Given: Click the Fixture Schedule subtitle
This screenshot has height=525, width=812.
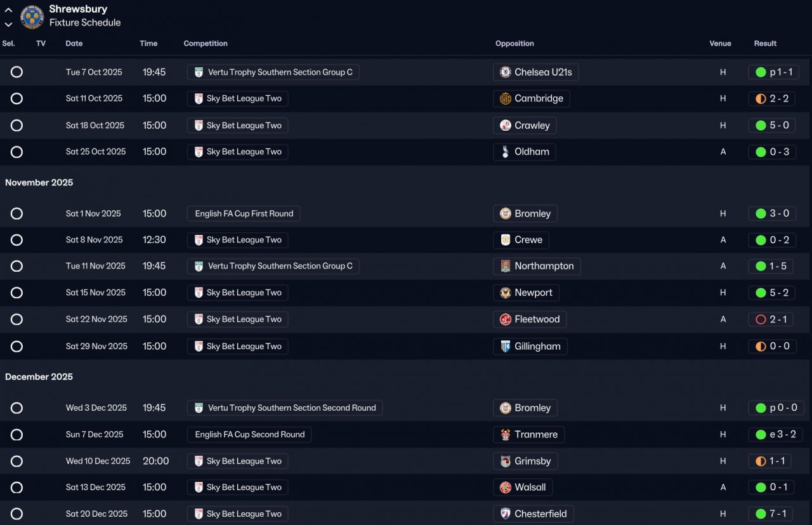Looking at the screenshot, I should pyautogui.click(x=85, y=23).
